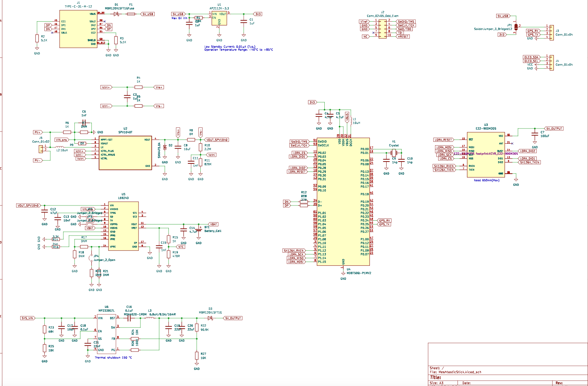Select the LORA_RESET label at U4
Viewport: 588px width, 386px height.
[x=297, y=172]
